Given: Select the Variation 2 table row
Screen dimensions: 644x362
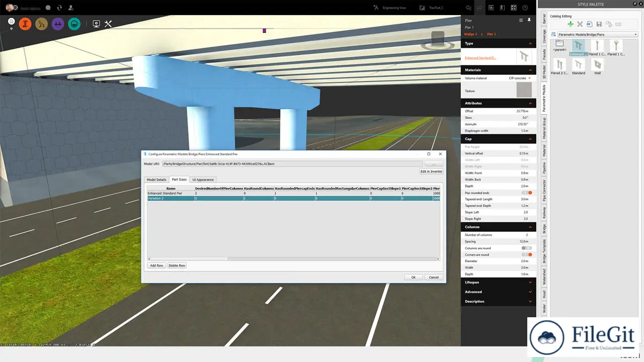Looking at the screenshot, I should point(293,198).
